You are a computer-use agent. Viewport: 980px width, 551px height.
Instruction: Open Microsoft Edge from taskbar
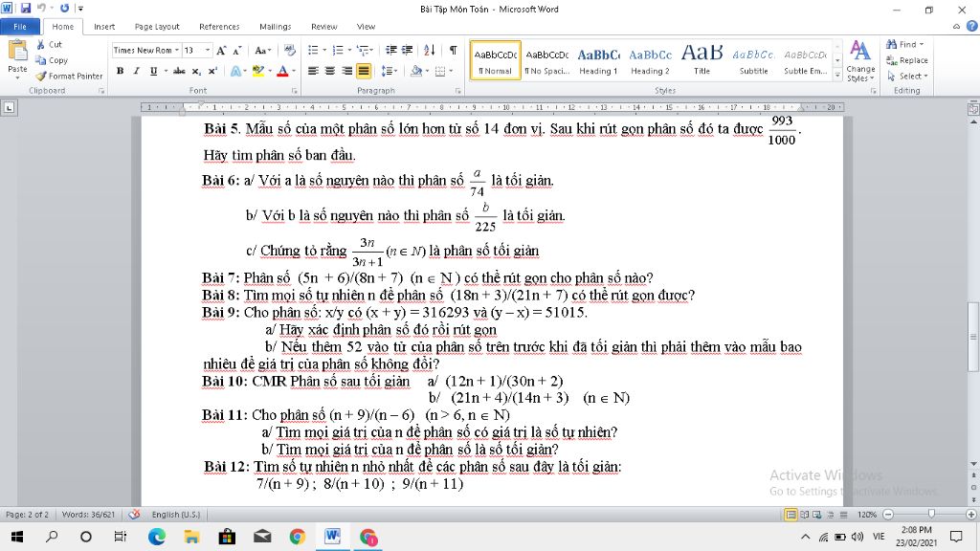[x=157, y=537]
